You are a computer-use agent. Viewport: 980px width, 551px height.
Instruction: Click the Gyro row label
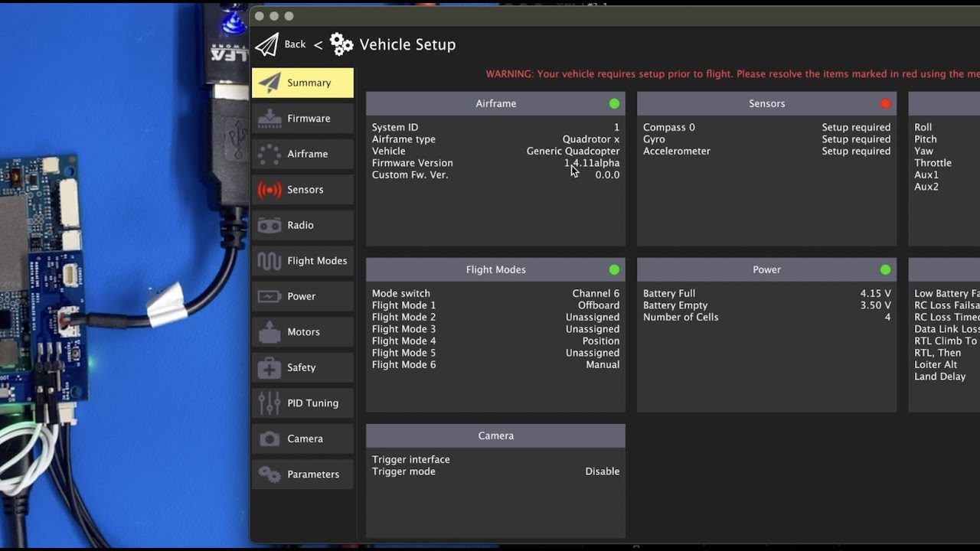(654, 139)
